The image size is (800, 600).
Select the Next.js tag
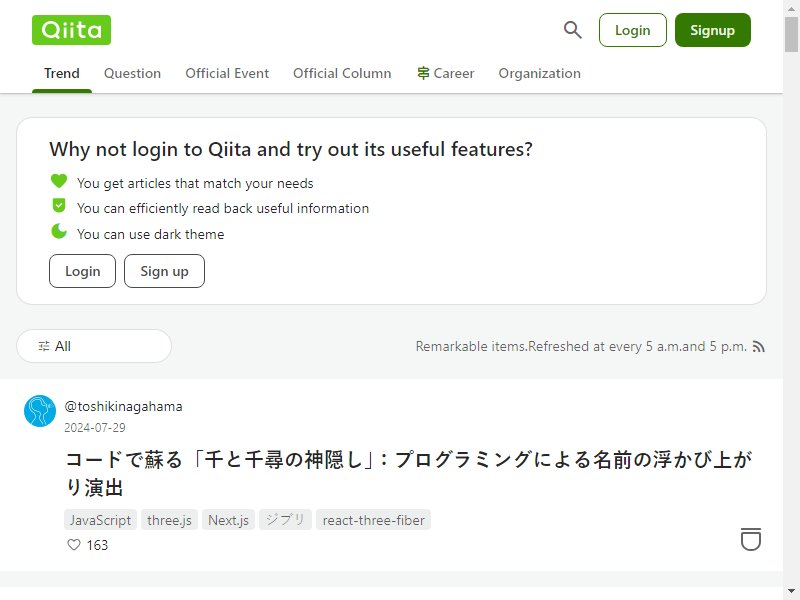229,520
